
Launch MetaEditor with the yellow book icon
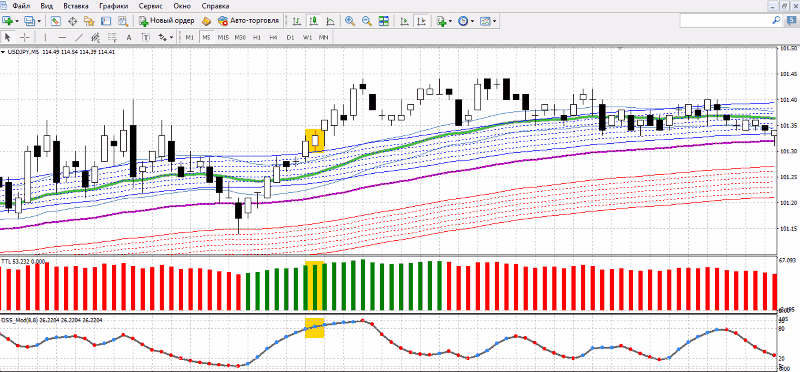tap(206, 21)
